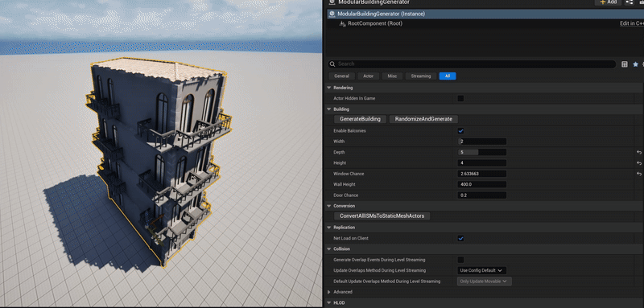
Task: Click 'Default Update Overlaps Method During Level Streaming' label
Action: [387, 281]
